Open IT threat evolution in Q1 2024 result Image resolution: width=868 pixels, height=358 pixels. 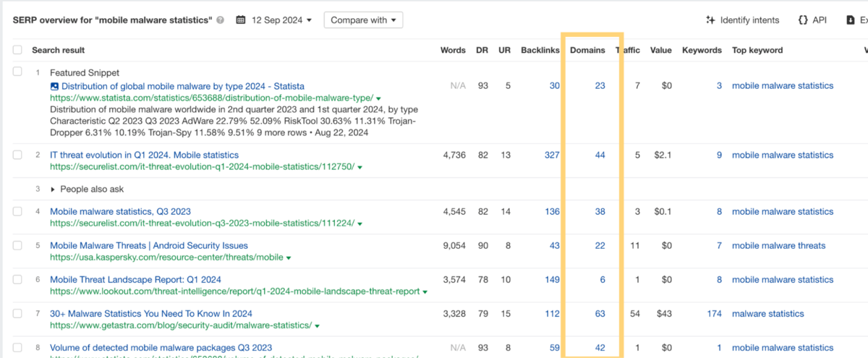point(144,155)
